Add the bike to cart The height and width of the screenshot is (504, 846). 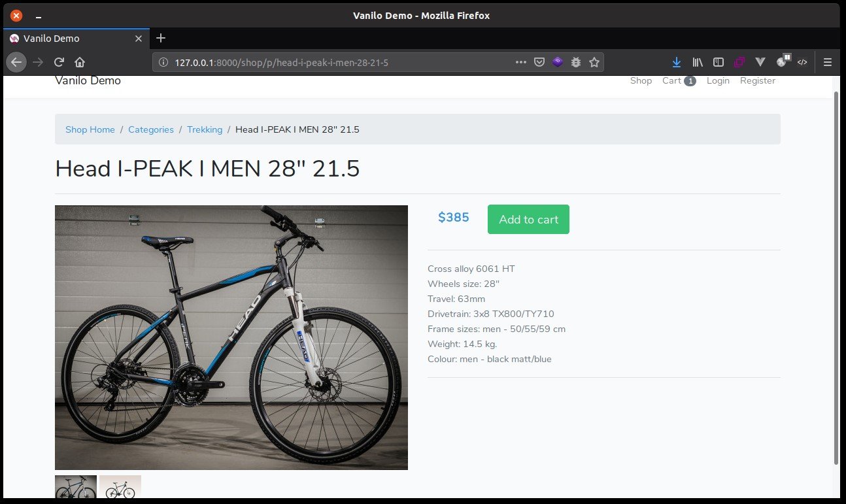coord(528,220)
